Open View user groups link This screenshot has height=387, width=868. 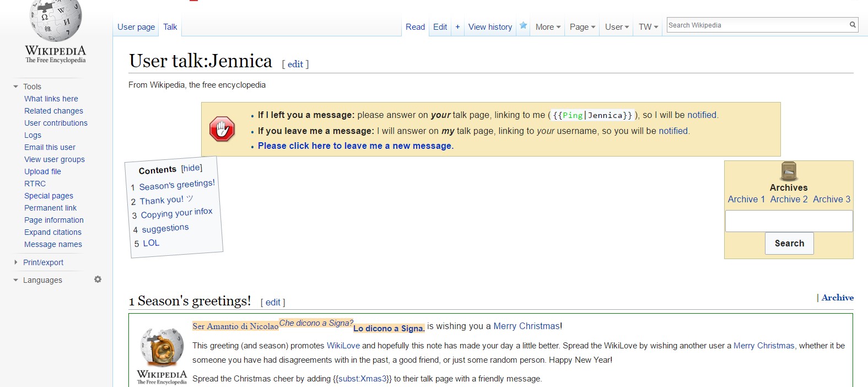click(x=55, y=159)
